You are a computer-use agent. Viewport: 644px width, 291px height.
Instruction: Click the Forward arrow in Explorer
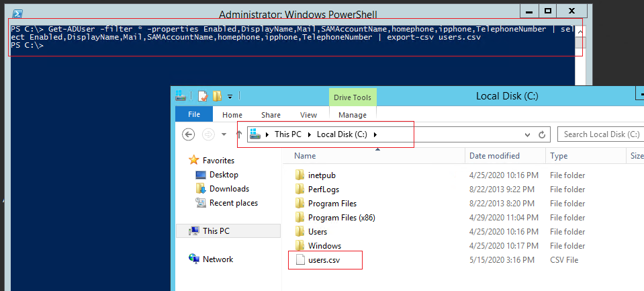(x=209, y=134)
